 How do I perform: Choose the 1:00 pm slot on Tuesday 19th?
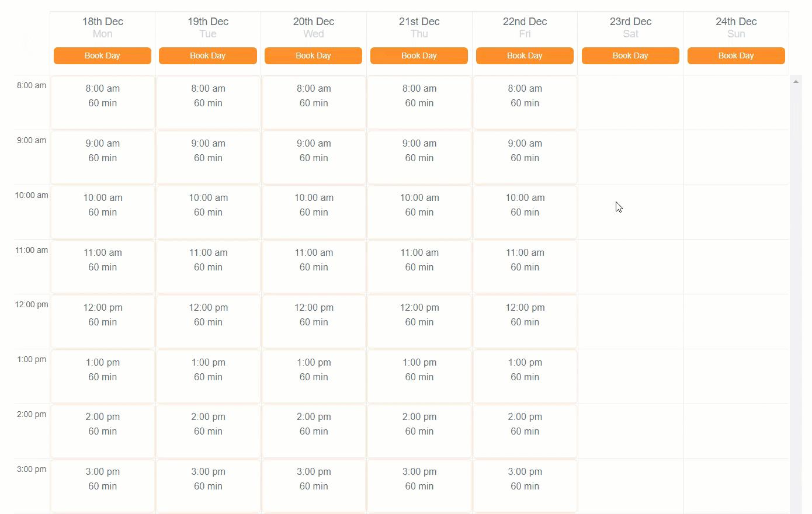209,376
